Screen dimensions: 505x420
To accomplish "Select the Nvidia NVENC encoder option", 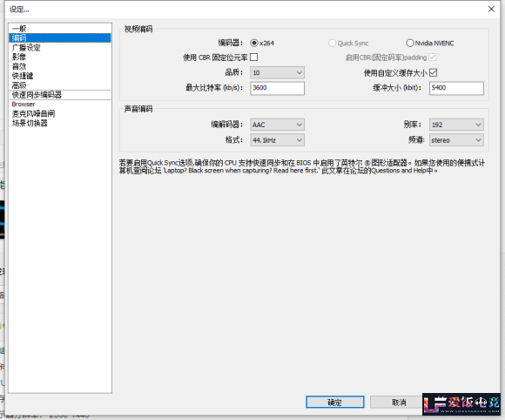I will click(410, 44).
